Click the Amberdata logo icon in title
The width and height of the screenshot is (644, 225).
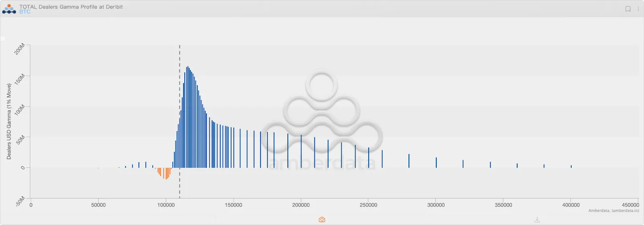point(9,9)
